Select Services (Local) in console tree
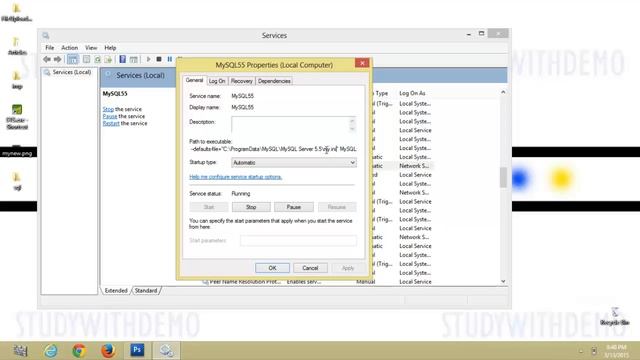The height and width of the screenshot is (360, 640). click(x=71, y=72)
